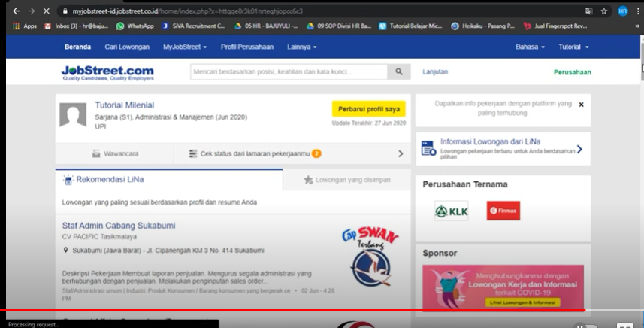The width and height of the screenshot is (644, 328).
Task: Open the Tutorial dropdown menu
Action: tap(573, 47)
